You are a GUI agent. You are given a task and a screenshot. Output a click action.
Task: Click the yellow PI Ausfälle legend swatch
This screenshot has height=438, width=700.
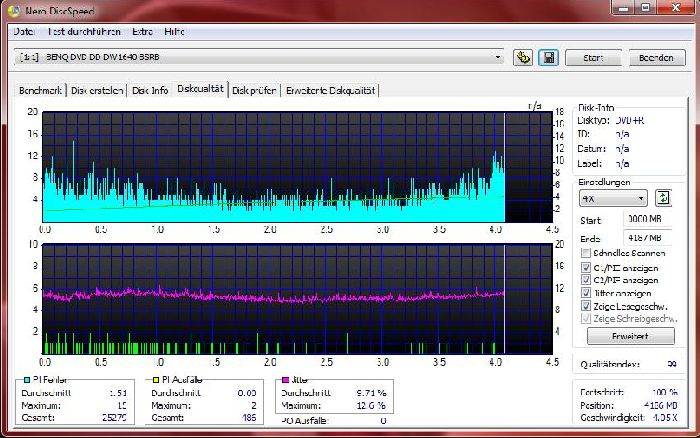coord(156,380)
